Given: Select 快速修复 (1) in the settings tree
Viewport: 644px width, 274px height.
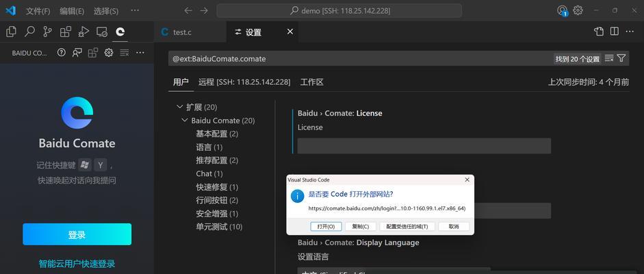Looking at the screenshot, I should (217, 187).
